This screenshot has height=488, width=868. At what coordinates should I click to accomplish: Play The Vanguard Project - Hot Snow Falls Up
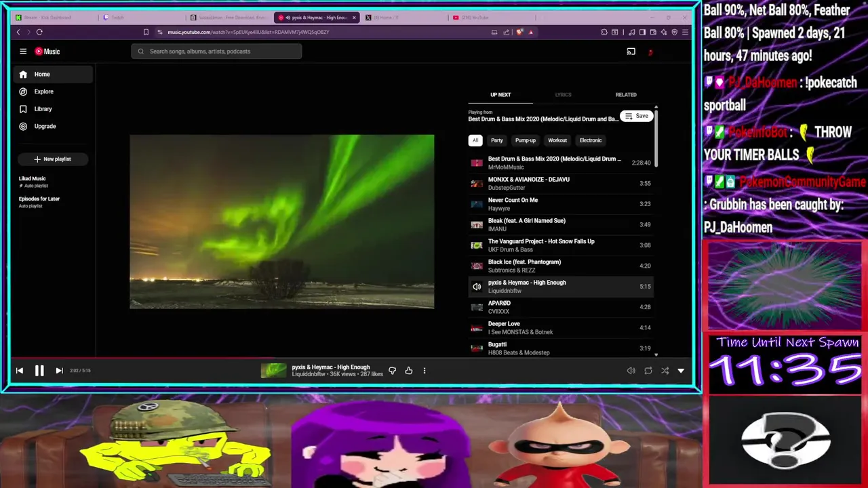coord(561,245)
